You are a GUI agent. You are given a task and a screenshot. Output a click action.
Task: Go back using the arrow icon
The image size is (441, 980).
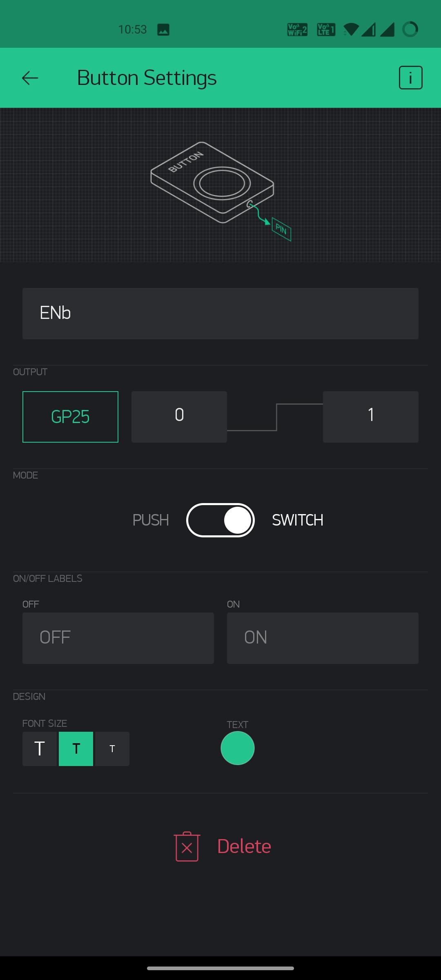point(30,78)
